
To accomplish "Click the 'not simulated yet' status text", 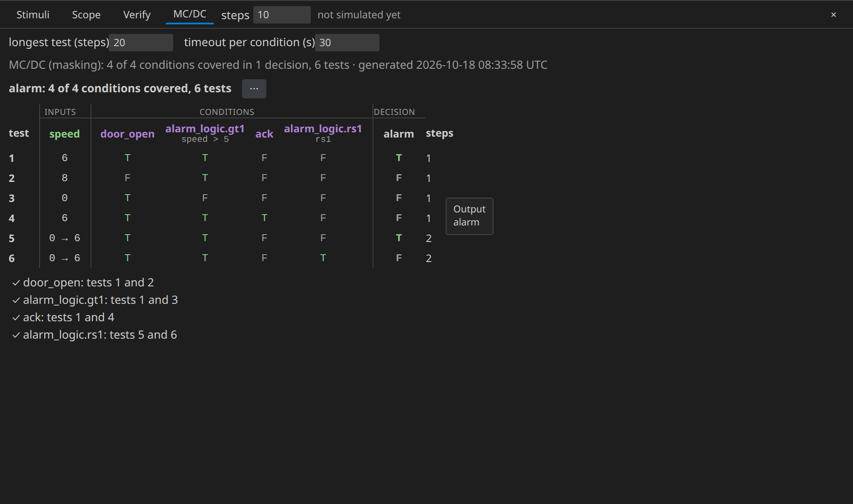I will tap(359, 15).
